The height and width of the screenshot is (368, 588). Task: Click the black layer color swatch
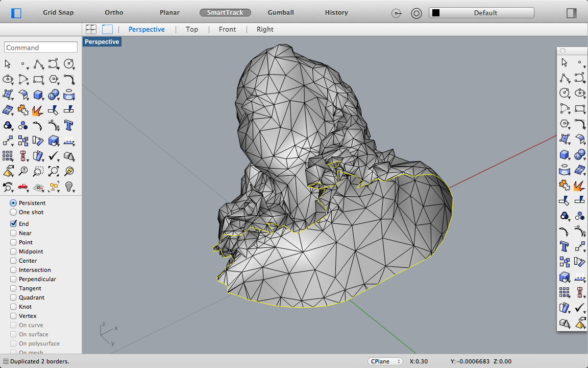(x=436, y=13)
